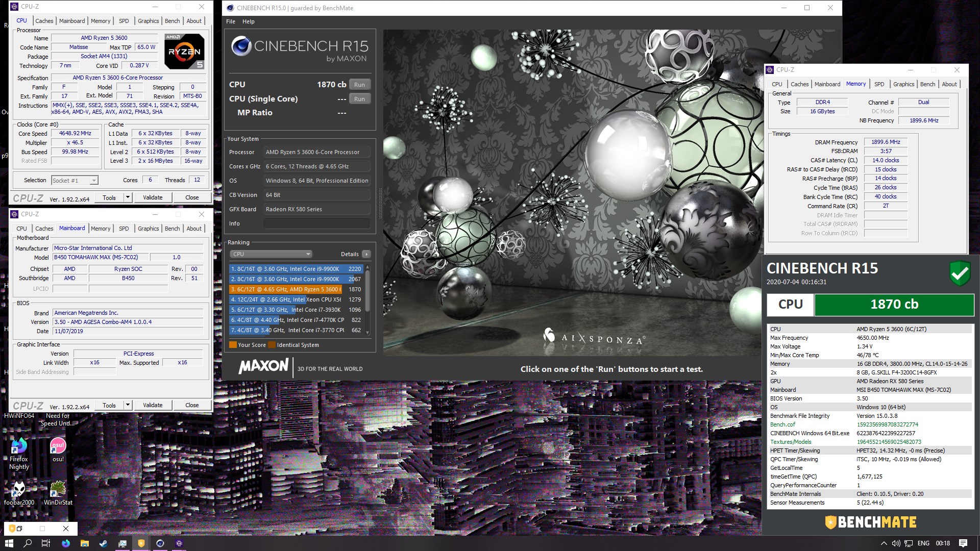The image size is (980, 551).
Task: Switch to Firefox Nightly in taskbar
Action: [66, 543]
